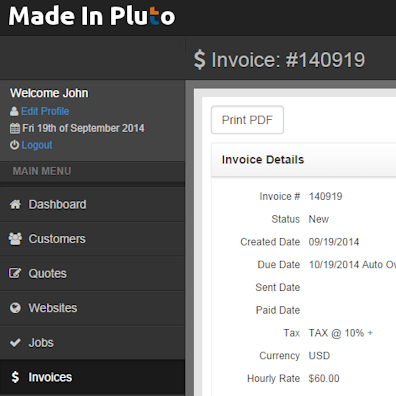Click the Invoice: #140919 page title
The image size is (396, 396).
(x=288, y=60)
